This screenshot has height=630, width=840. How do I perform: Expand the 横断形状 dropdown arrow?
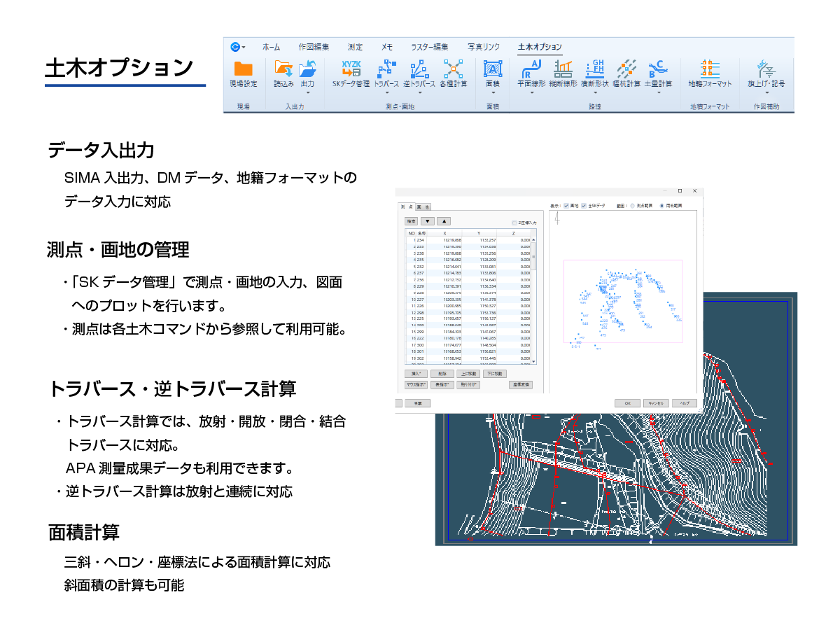[596, 92]
